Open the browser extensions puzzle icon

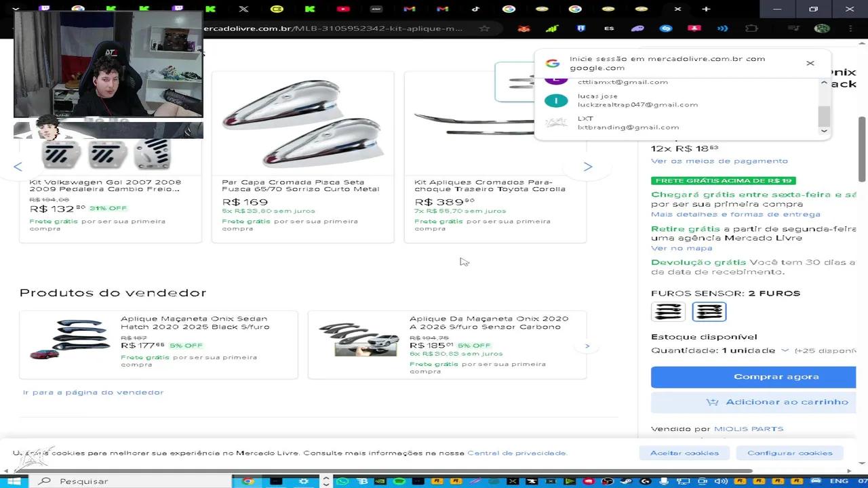tap(751, 28)
